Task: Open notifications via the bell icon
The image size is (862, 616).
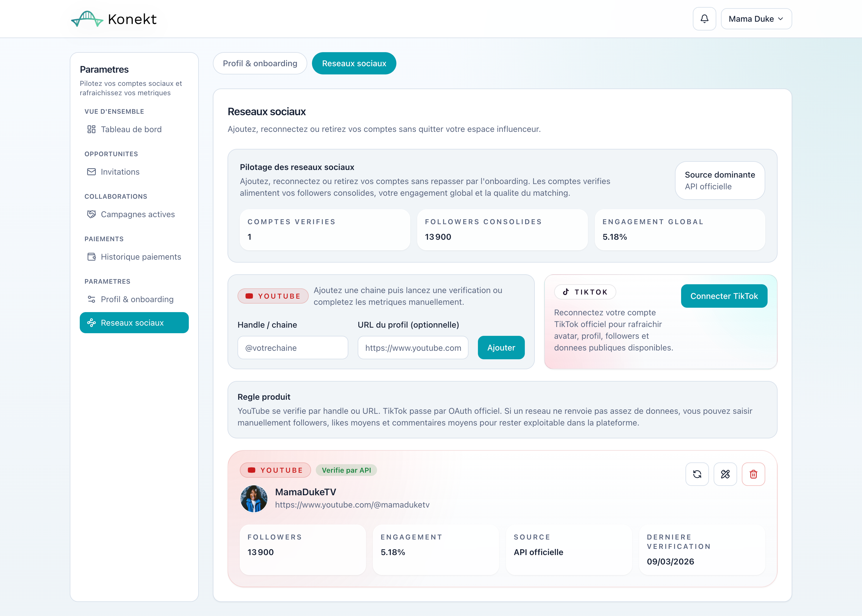Action: pyautogui.click(x=704, y=18)
